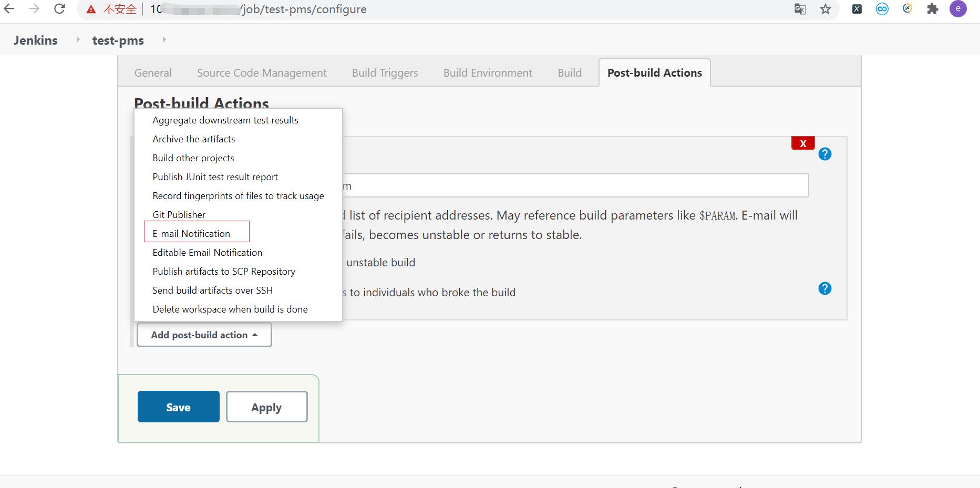Click the Save button
Image resolution: width=980 pixels, height=488 pixels.
point(178,406)
